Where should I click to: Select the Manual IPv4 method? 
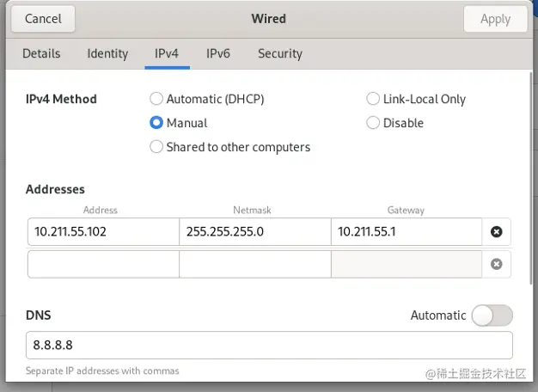point(156,123)
